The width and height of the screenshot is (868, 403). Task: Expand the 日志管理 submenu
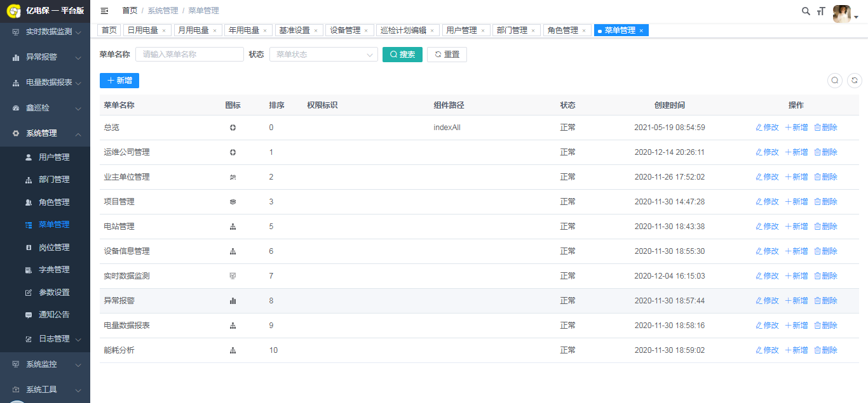54,339
